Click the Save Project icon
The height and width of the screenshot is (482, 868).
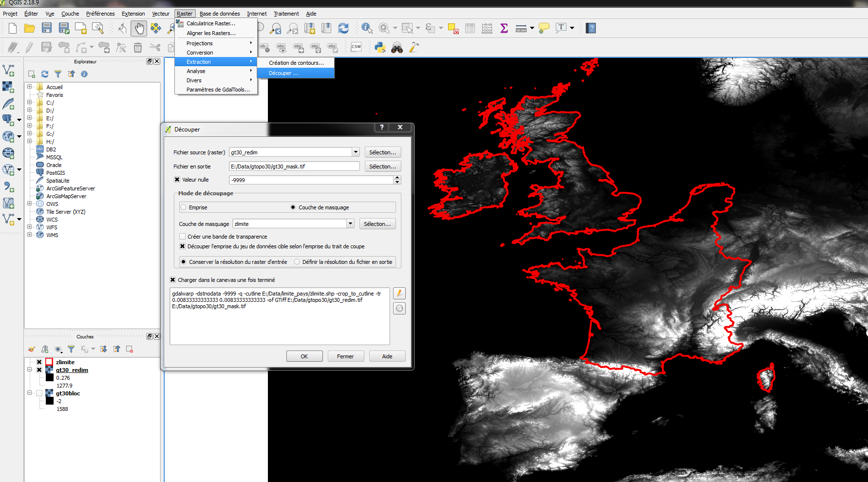(47, 28)
